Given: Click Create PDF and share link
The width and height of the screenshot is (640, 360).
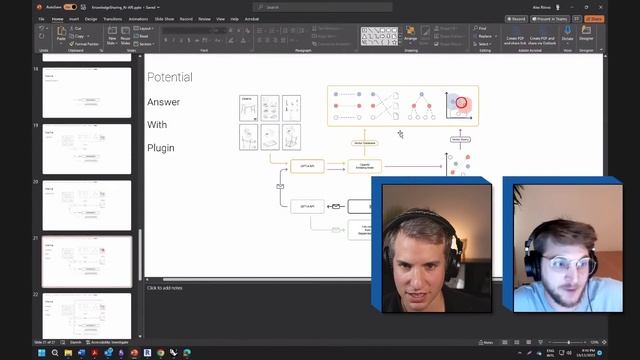Looking at the screenshot, I should click(x=515, y=36).
